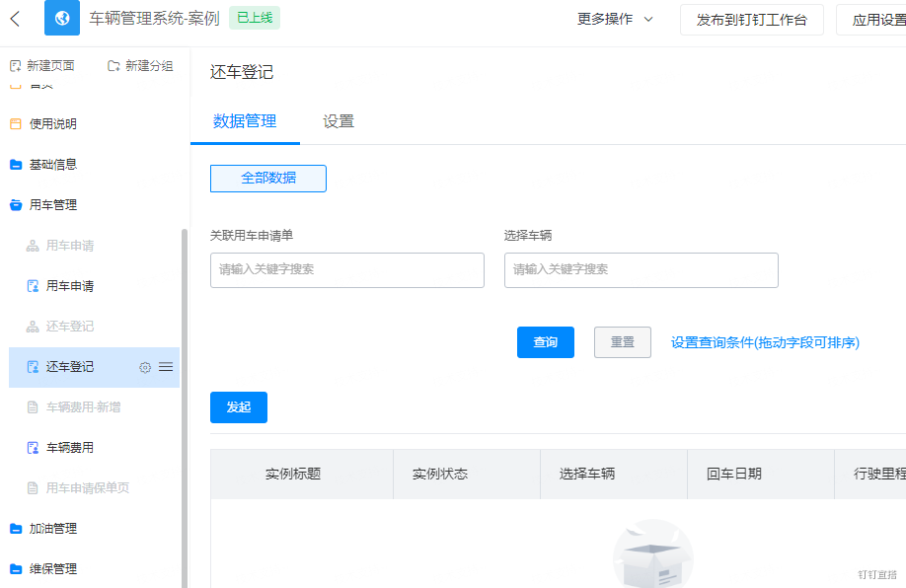
Task: Click the greyed 用车申请 flow icon
Action: 33,246
